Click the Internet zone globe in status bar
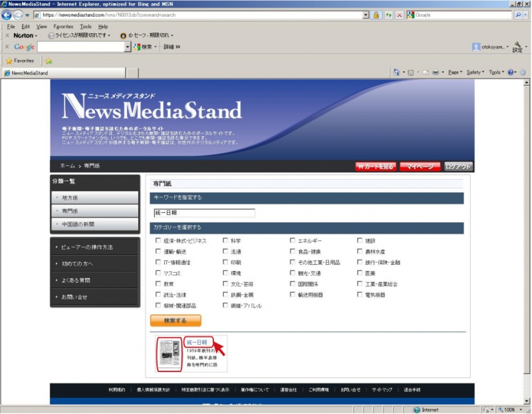Image resolution: width=532 pixels, height=414 pixels. pyautogui.click(x=417, y=410)
